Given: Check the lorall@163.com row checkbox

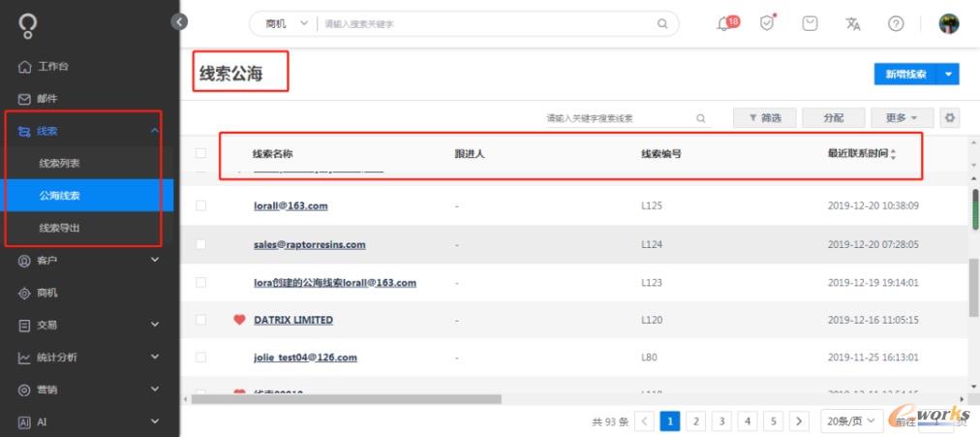Looking at the screenshot, I should click(200, 205).
